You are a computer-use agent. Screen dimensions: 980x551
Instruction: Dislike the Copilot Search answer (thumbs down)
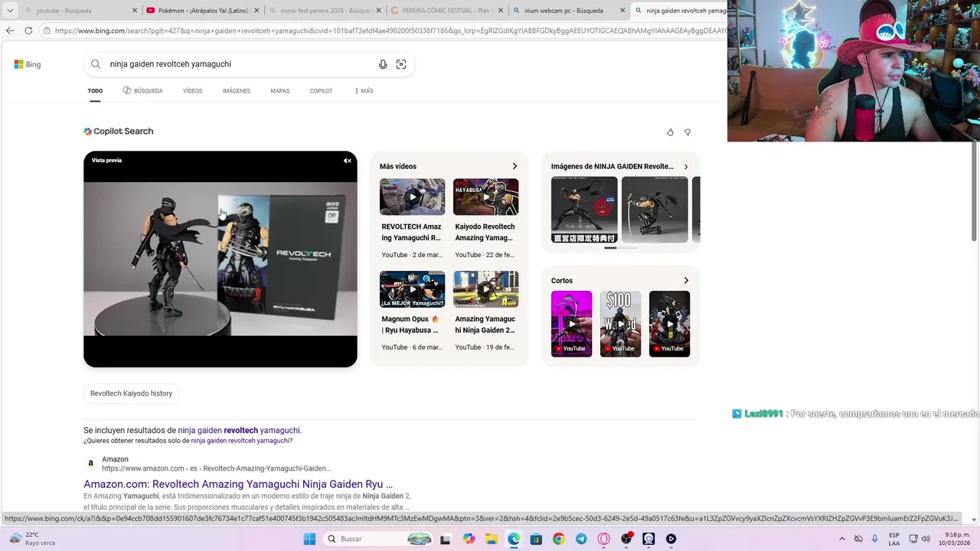coord(688,132)
